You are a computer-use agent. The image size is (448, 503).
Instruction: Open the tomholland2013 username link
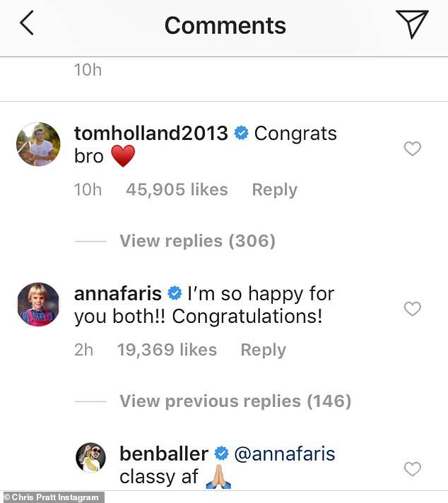pyautogui.click(x=151, y=133)
